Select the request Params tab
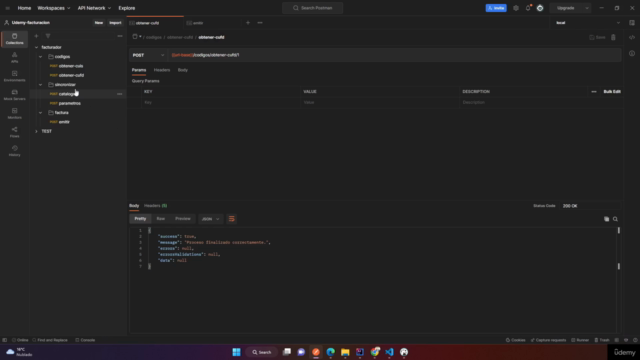 (x=139, y=70)
